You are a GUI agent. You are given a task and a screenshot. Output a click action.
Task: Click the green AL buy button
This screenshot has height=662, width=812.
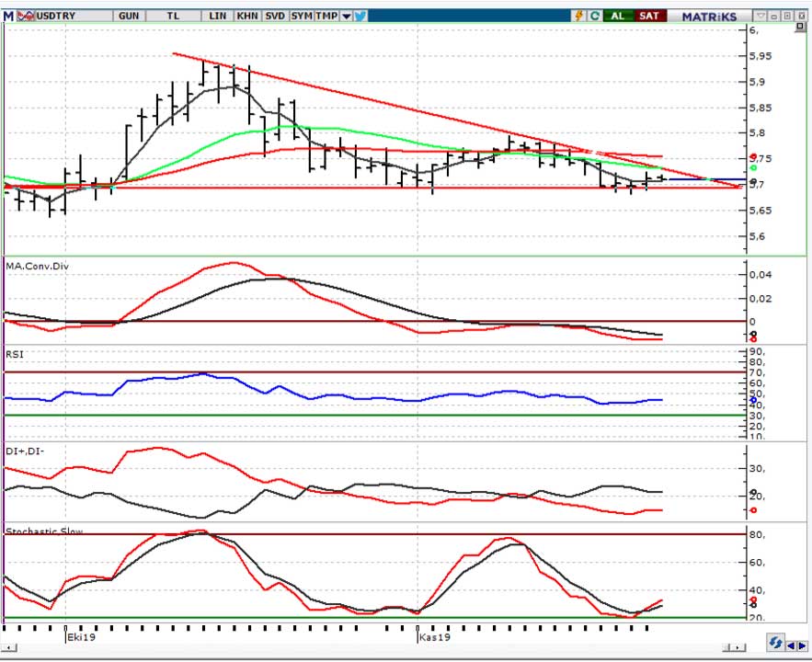(617, 16)
